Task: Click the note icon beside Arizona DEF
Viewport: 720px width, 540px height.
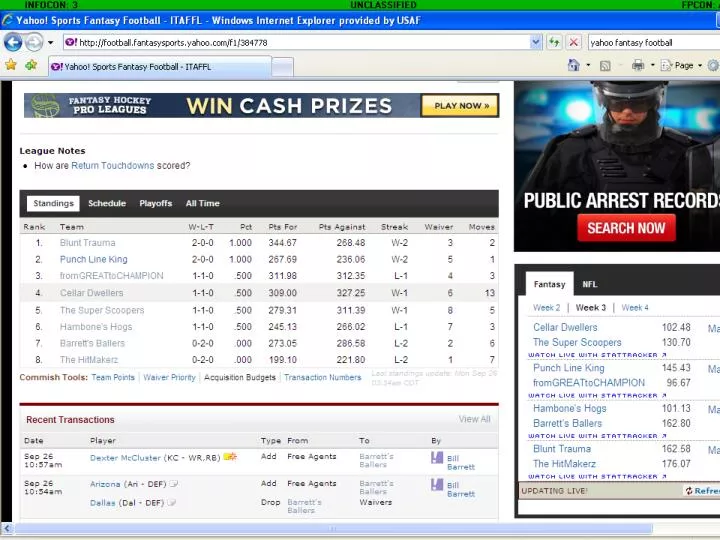Action: point(174,484)
